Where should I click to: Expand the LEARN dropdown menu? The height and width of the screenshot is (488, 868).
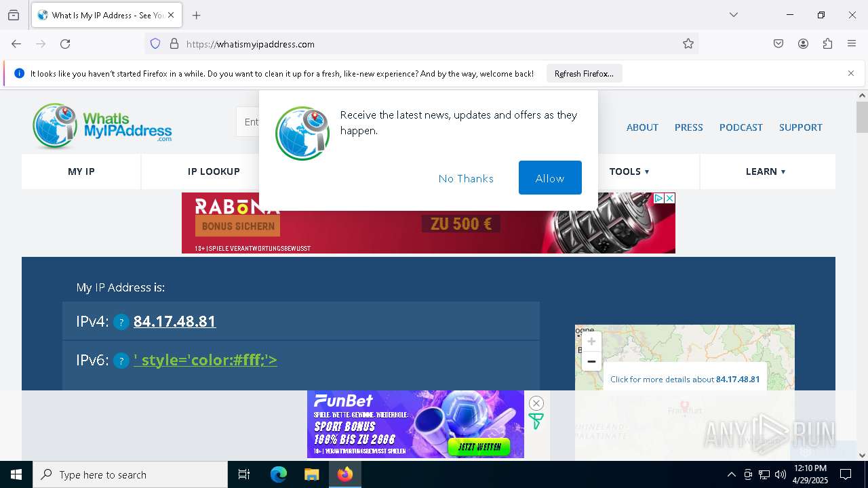766,171
